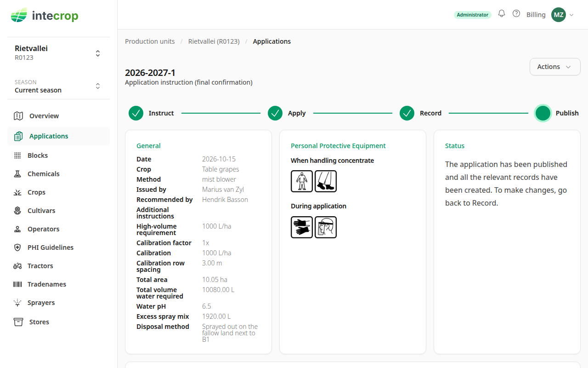
Task: Click the date value 2026-10-15
Action: pos(219,159)
